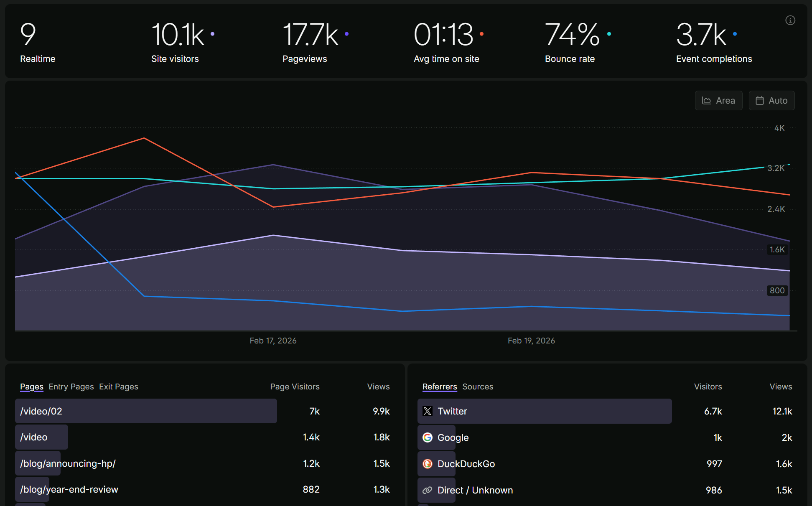Switch to the Entry Pages tab
This screenshot has height=506, width=812.
coord(71,386)
